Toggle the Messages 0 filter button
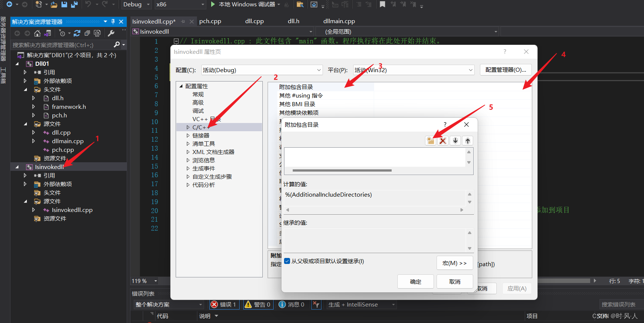Viewport: 644px width, 323px height. (292, 305)
